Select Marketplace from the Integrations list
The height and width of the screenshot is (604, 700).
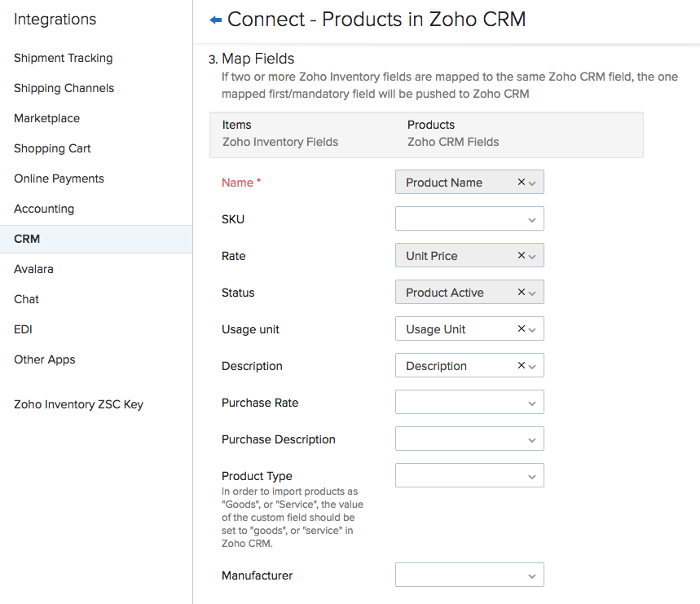(x=46, y=118)
